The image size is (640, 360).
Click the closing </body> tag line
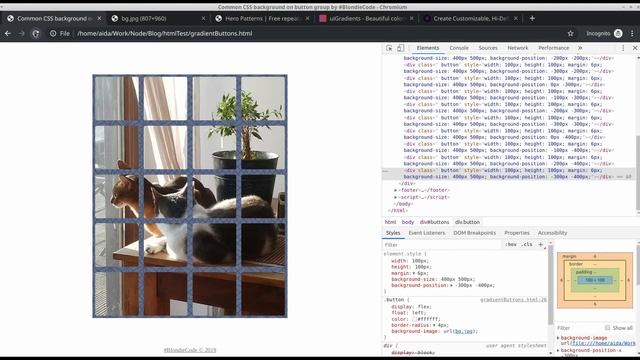(403, 204)
